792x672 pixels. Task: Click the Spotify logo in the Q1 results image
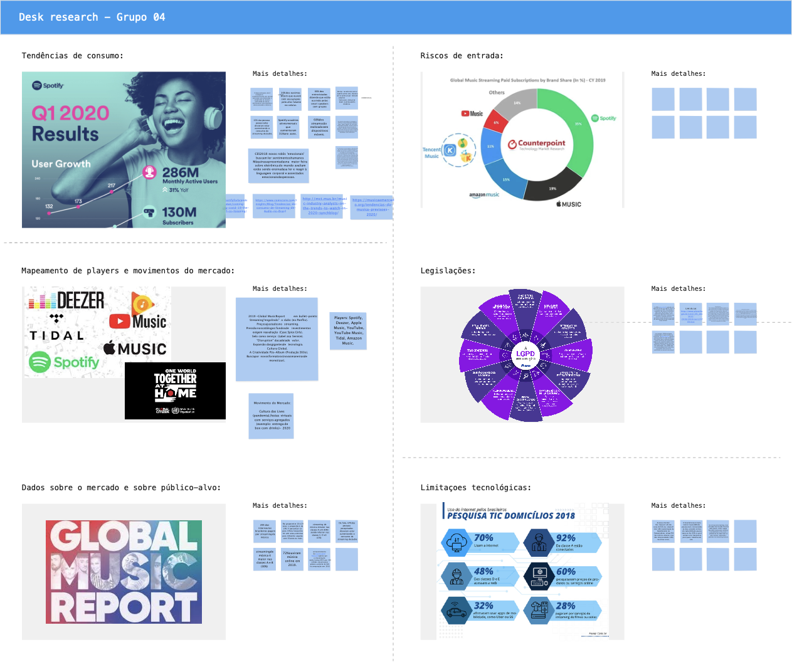pos(48,85)
